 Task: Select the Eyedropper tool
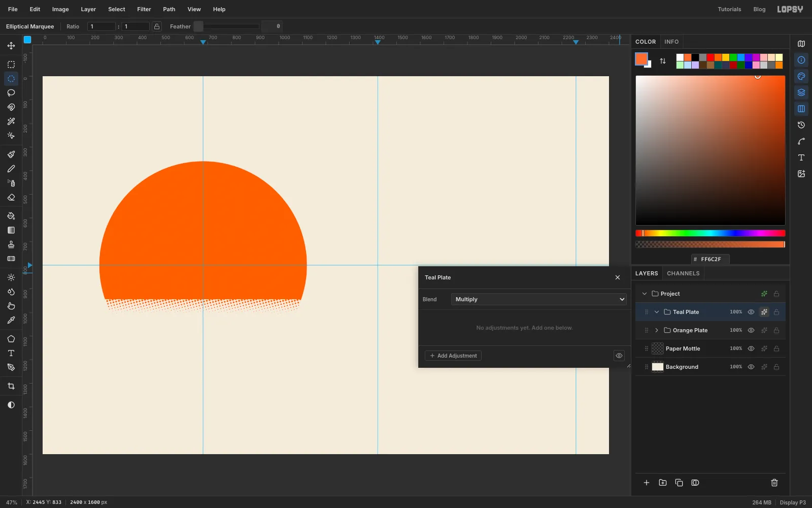click(x=11, y=320)
